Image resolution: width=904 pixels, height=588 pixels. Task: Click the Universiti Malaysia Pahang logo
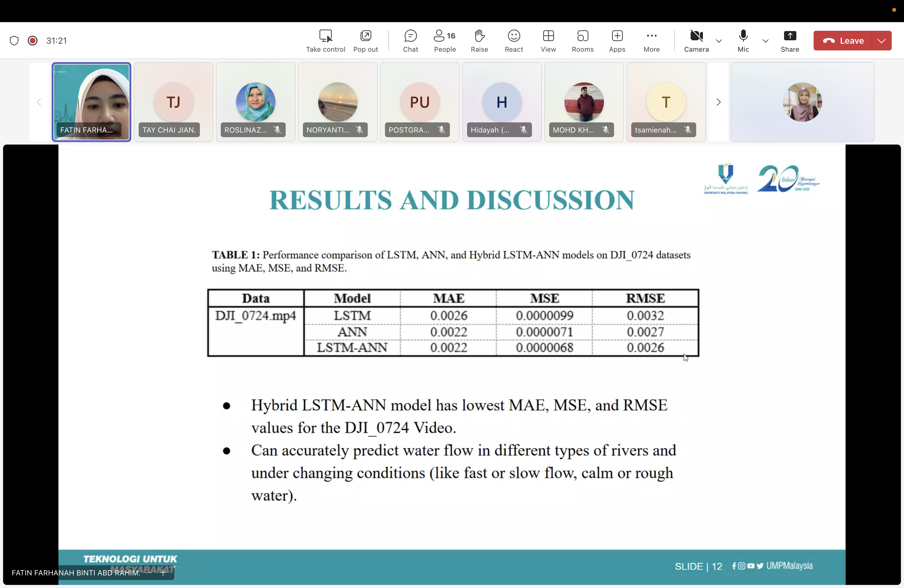click(x=725, y=179)
